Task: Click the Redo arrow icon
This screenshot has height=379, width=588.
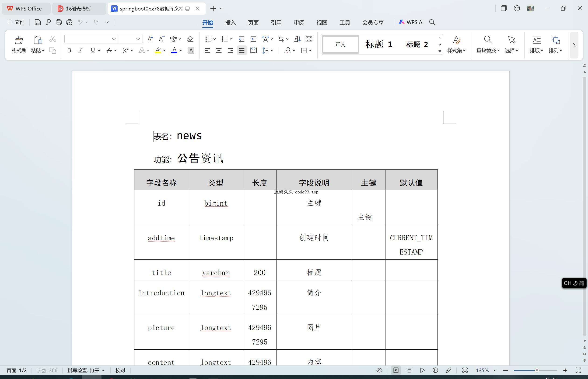Action: coord(96,22)
